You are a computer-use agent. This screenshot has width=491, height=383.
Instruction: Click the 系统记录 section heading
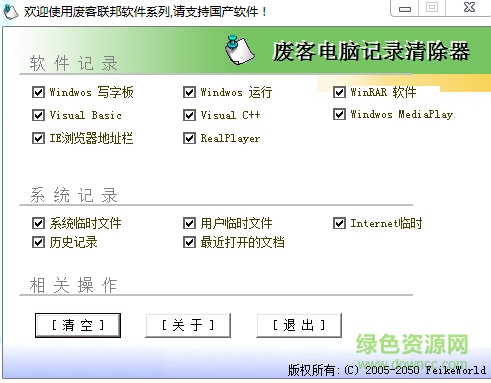(74, 195)
